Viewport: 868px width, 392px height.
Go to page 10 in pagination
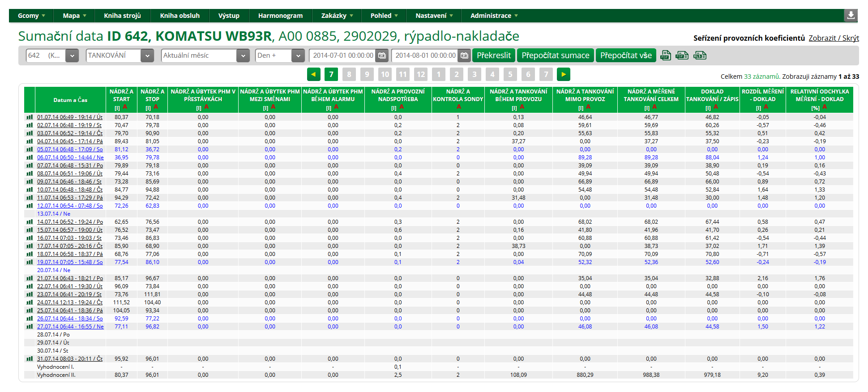coord(385,74)
